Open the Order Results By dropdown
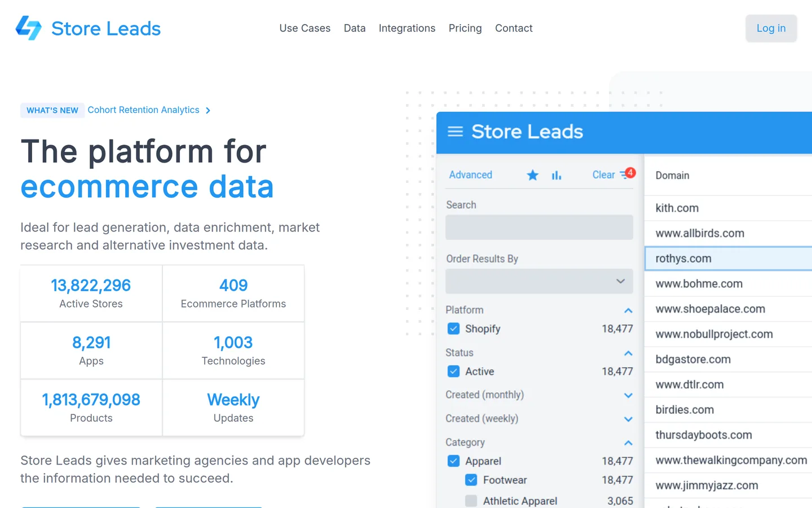Image resolution: width=812 pixels, height=508 pixels. pyautogui.click(x=539, y=281)
